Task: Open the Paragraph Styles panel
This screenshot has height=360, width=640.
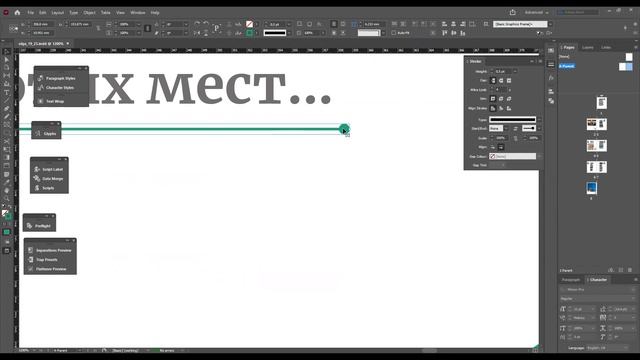Action: pyautogui.click(x=60, y=78)
